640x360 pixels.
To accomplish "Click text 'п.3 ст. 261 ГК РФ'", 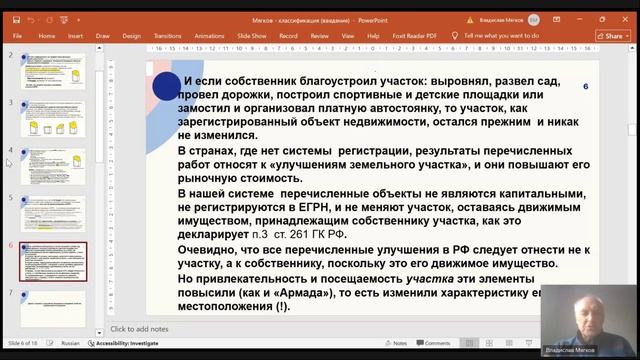I will coord(299,234).
